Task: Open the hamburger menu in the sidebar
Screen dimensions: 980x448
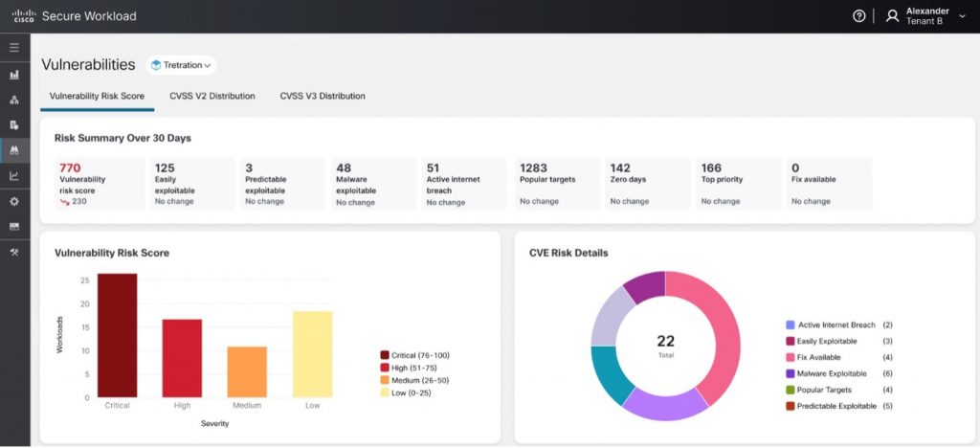Action: (14, 47)
